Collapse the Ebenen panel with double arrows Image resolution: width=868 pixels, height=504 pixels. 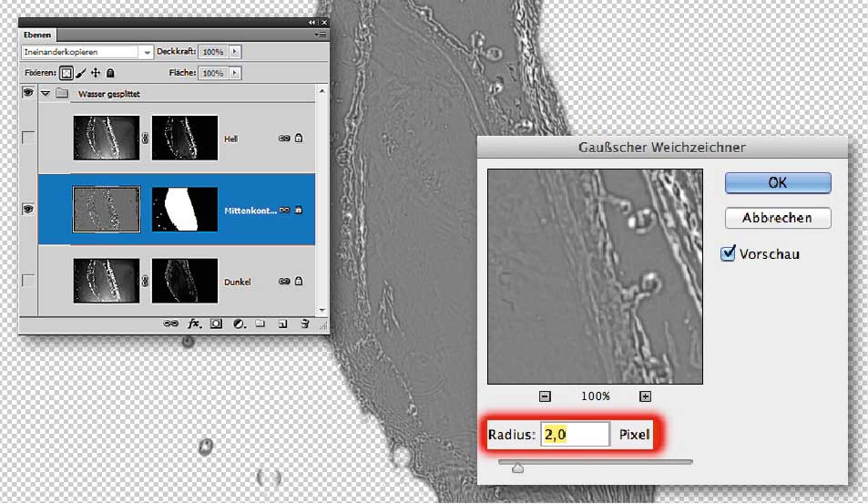(311, 22)
